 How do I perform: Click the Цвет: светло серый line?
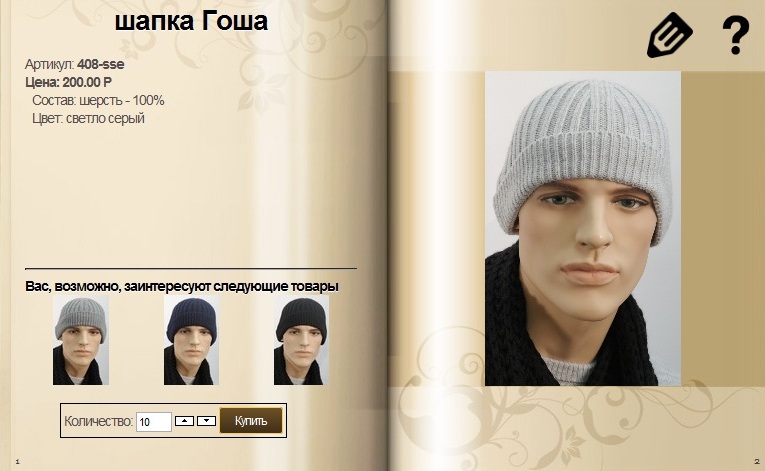(x=88, y=118)
